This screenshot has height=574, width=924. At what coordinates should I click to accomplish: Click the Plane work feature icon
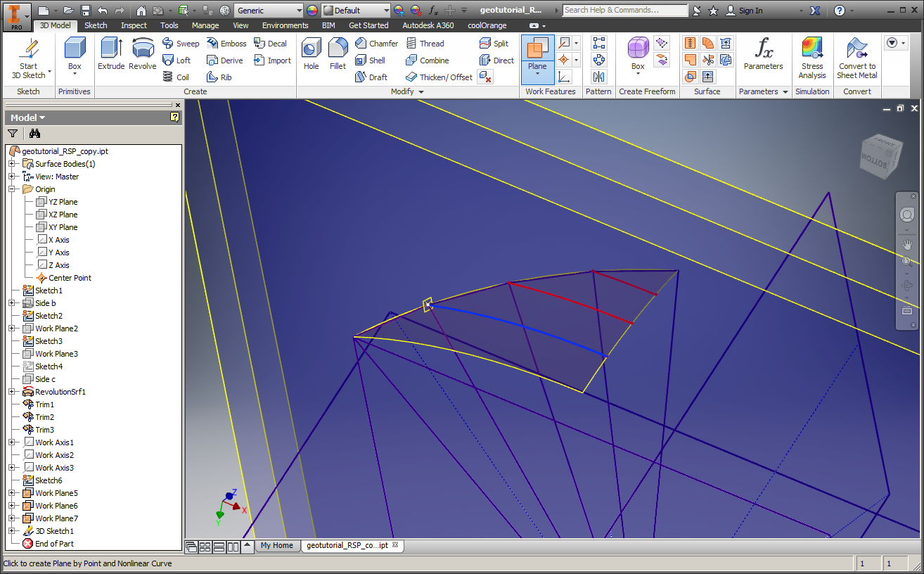click(537, 49)
